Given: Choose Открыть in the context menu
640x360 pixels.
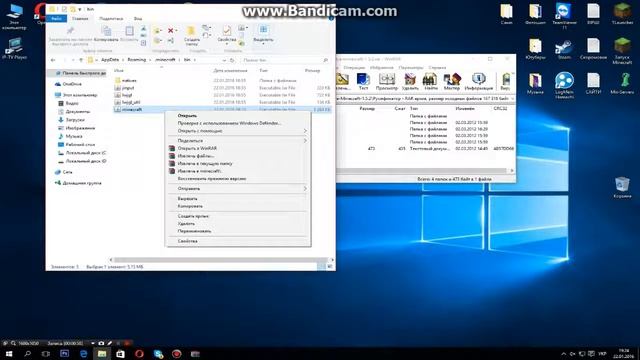Looking at the screenshot, I should [x=187, y=116].
